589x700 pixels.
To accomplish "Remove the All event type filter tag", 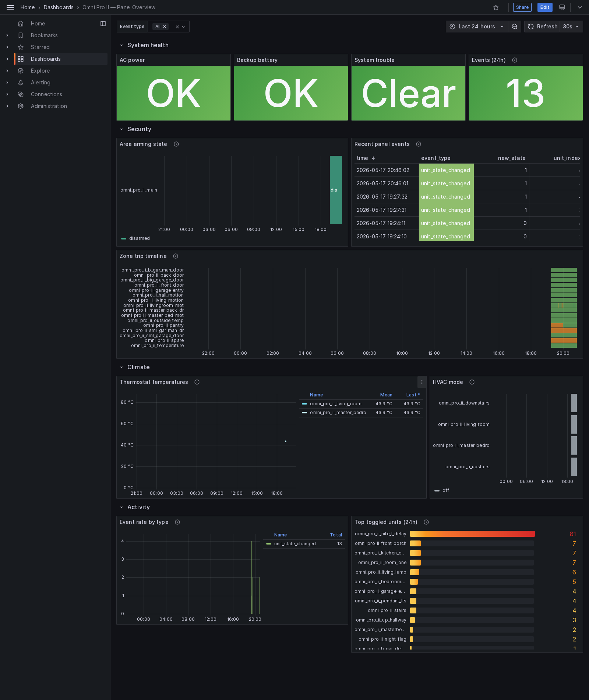I will tap(165, 27).
